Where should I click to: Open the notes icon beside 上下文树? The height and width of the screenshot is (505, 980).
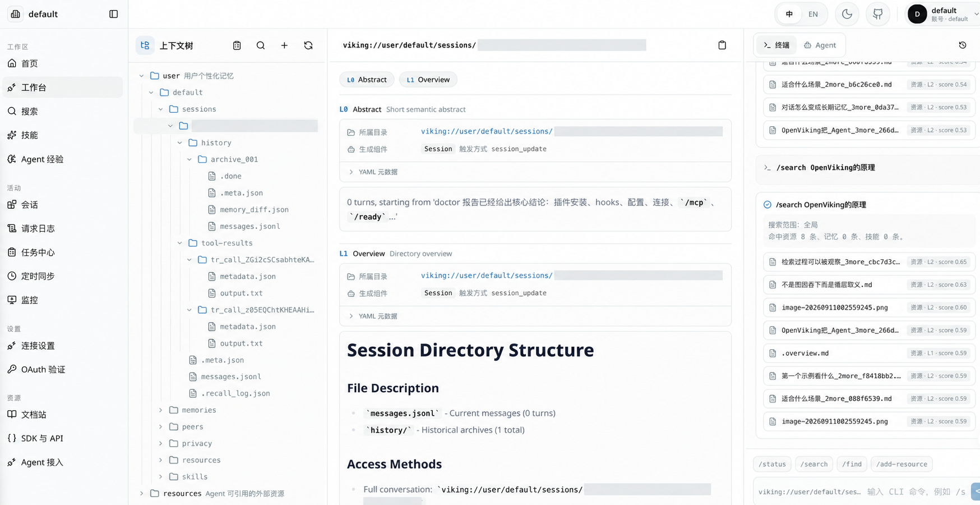237,45
